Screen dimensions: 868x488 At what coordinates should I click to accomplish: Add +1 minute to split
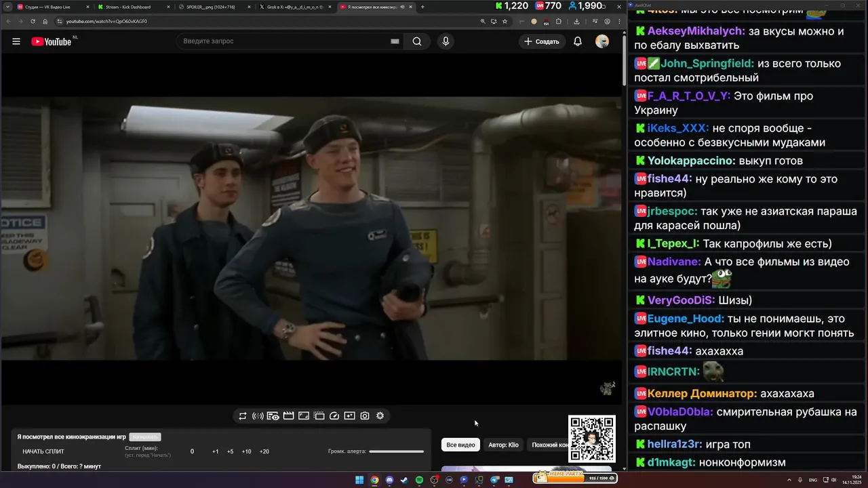pyautogui.click(x=215, y=451)
